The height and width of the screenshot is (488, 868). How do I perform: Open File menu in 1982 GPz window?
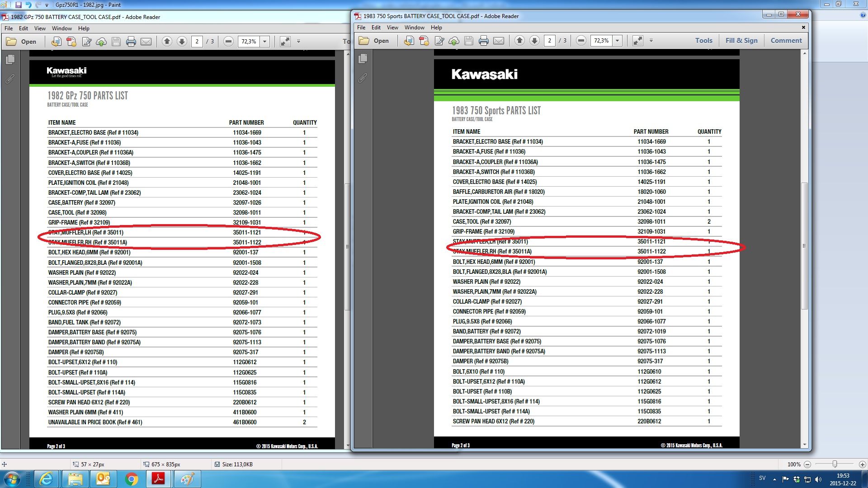coord(9,28)
